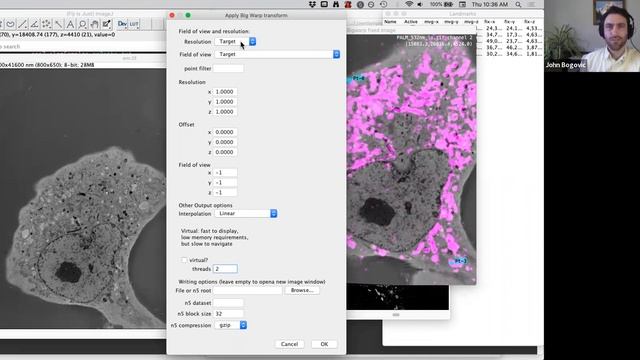This screenshot has width=640, height=360.
Task: Click the red menu bar app icon
Action: coord(348,4)
